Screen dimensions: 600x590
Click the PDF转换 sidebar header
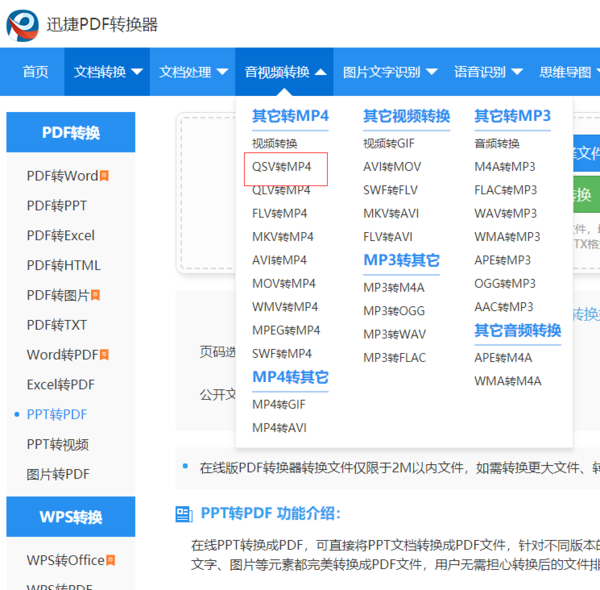pos(71,132)
